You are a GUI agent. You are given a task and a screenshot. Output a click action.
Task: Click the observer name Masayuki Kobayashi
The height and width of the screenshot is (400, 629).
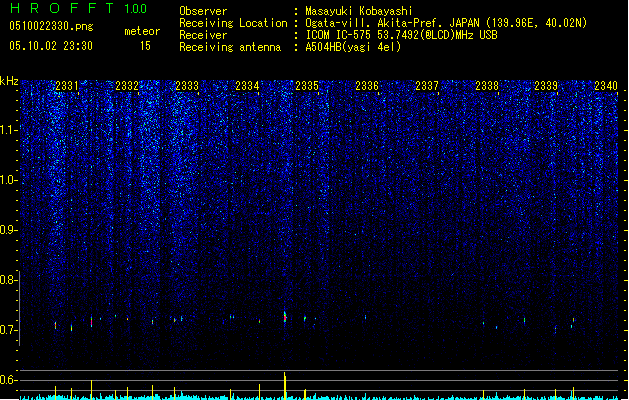(359, 11)
